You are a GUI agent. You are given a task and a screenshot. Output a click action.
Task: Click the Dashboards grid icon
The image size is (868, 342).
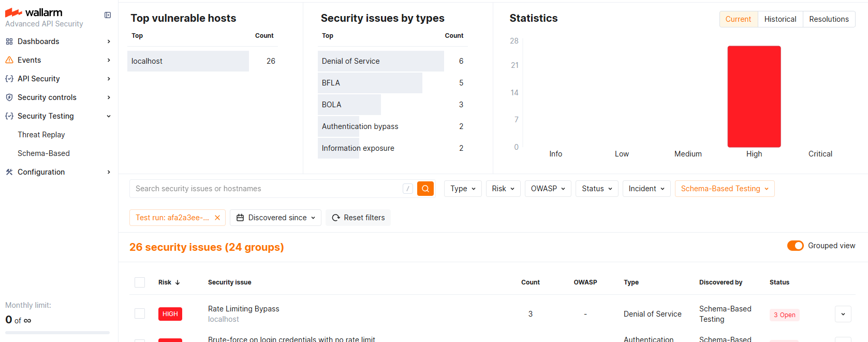(9, 41)
